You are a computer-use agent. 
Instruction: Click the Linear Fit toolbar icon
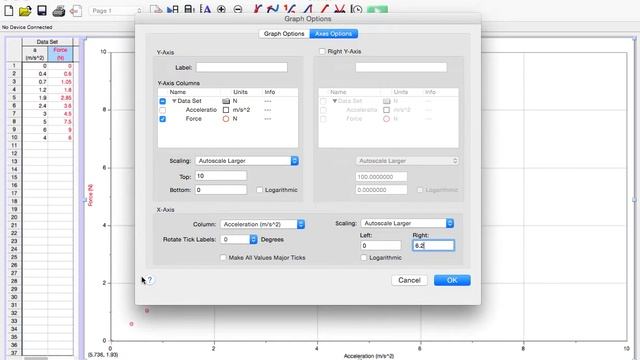click(x=324, y=9)
